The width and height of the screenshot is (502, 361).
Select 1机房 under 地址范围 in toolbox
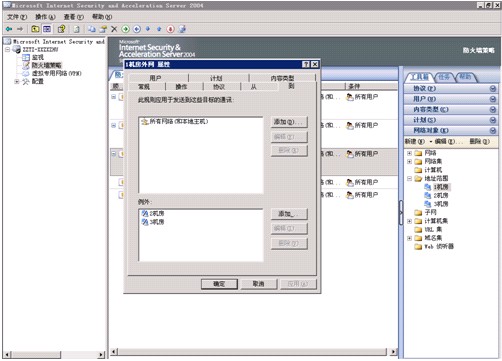(441, 187)
